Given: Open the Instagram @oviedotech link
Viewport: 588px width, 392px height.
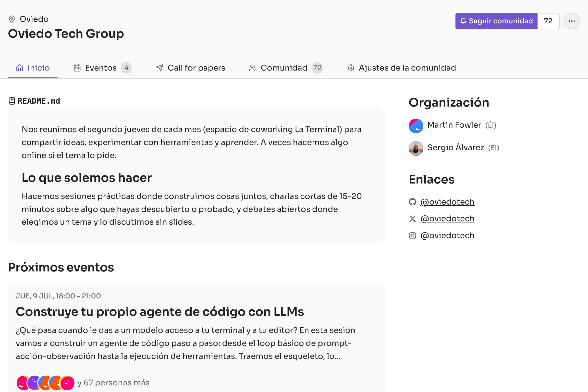Looking at the screenshot, I should 447,235.
